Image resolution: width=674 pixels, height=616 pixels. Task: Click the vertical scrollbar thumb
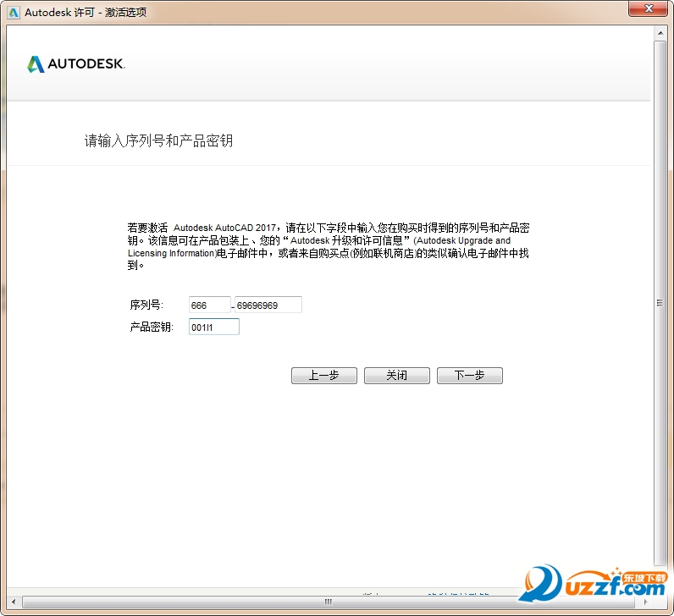[x=660, y=303]
